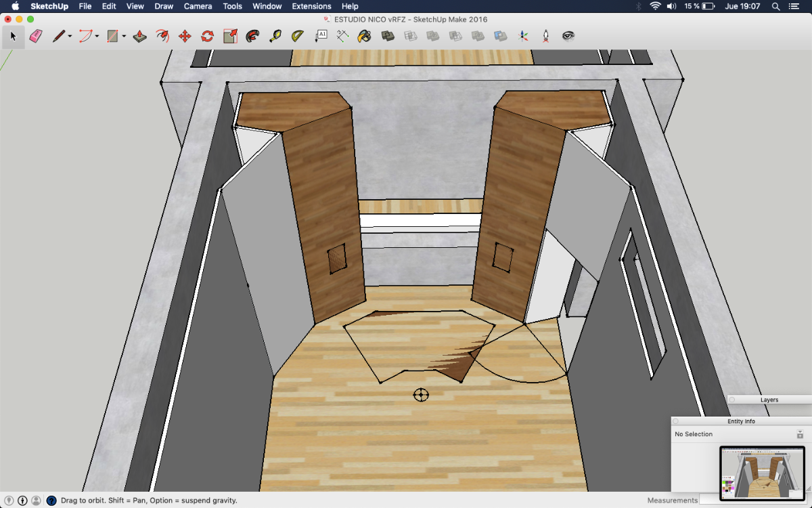Screen dimensions: 812x508
Task: Expand the Line tool dropdown arrow
Action: 70,37
